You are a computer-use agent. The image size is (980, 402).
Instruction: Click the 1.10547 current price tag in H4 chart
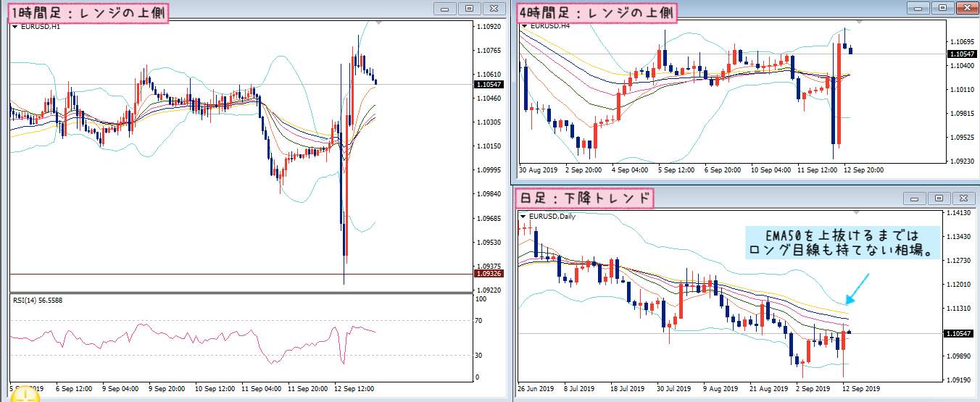(x=961, y=54)
